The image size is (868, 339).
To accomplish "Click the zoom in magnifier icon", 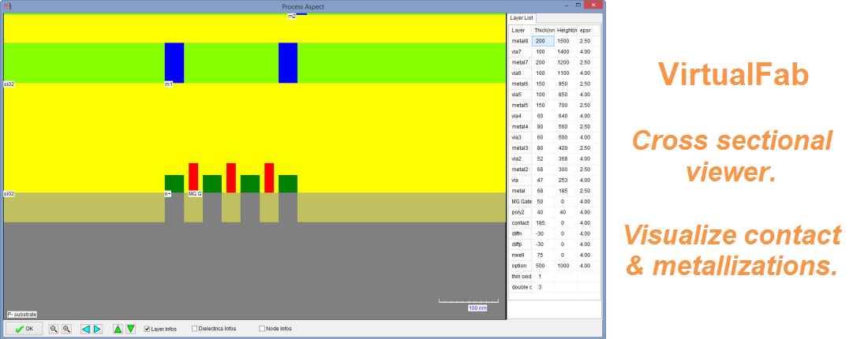I will tap(66, 329).
